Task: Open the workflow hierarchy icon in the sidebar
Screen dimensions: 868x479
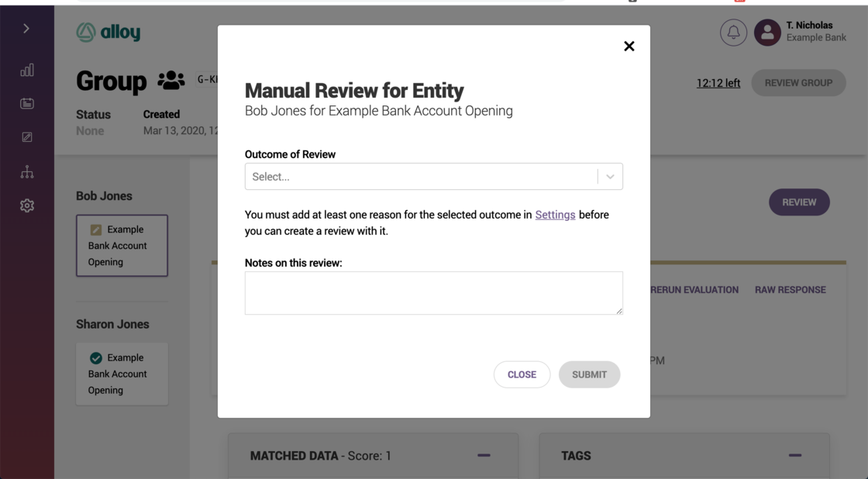Action: (x=26, y=171)
